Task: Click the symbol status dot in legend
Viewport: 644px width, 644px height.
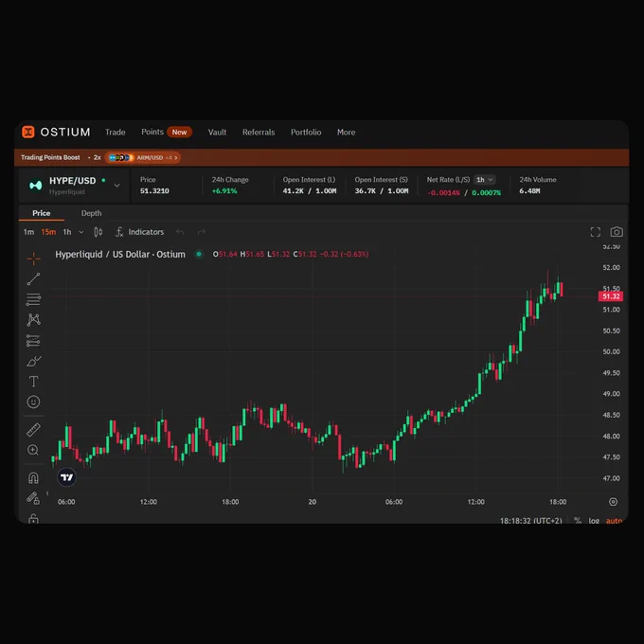Action: tap(199, 254)
